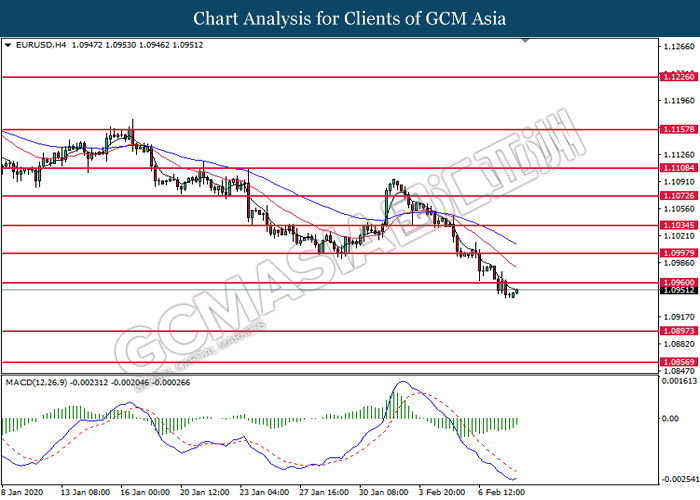Select the 1.11578 resistance price label

click(x=678, y=129)
